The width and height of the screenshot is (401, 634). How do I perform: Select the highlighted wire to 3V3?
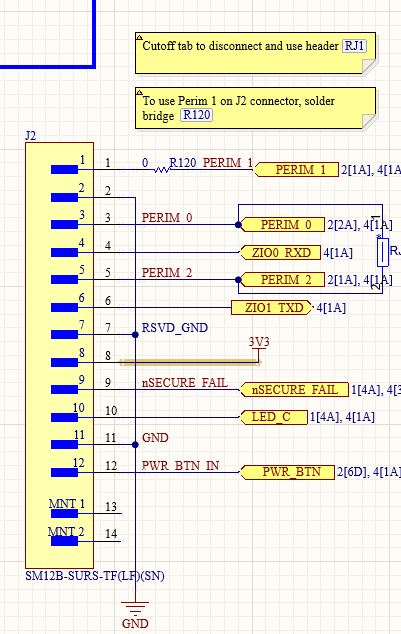pos(190,362)
